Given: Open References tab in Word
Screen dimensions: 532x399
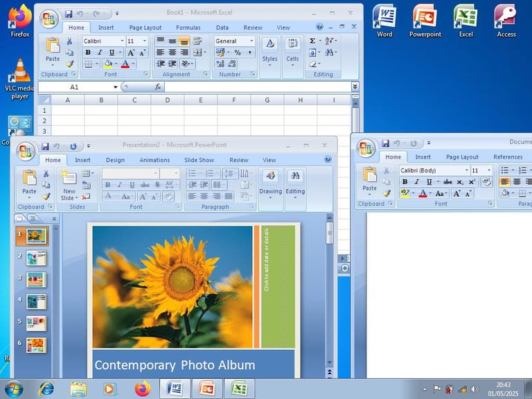Looking at the screenshot, I should click(x=508, y=157).
